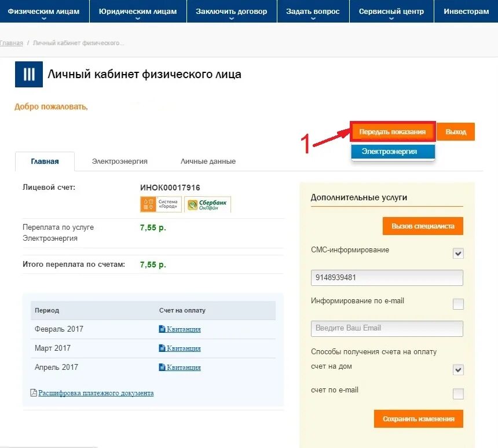Open the Заключить договор menu
This screenshot has width=498, height=448.
coord(232,12)
